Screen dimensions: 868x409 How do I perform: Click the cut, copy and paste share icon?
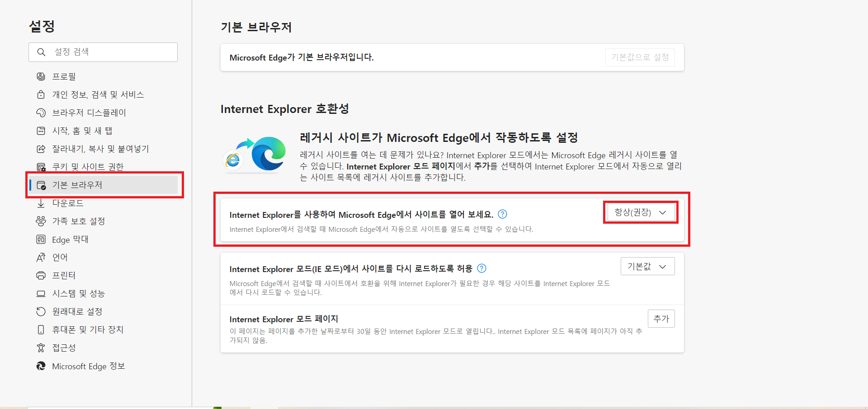point(41,149)
